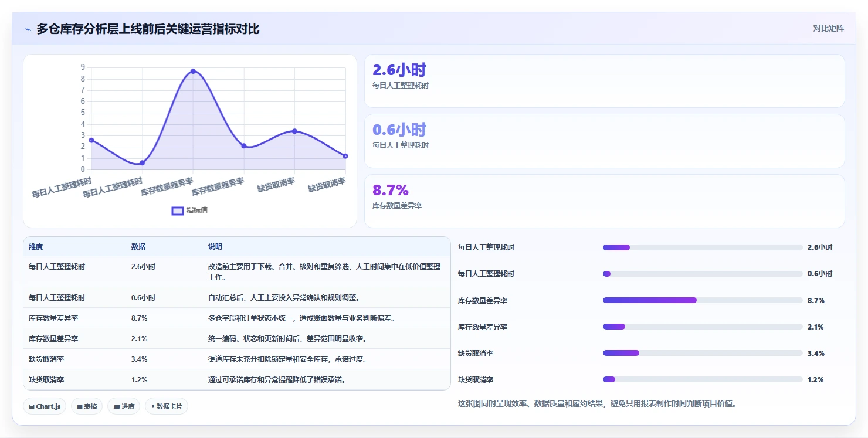Select the table description 统一编码、状态和更新时间后
Image resolution: width=868 pixels, height=438 pixels.
pos(287,339)
